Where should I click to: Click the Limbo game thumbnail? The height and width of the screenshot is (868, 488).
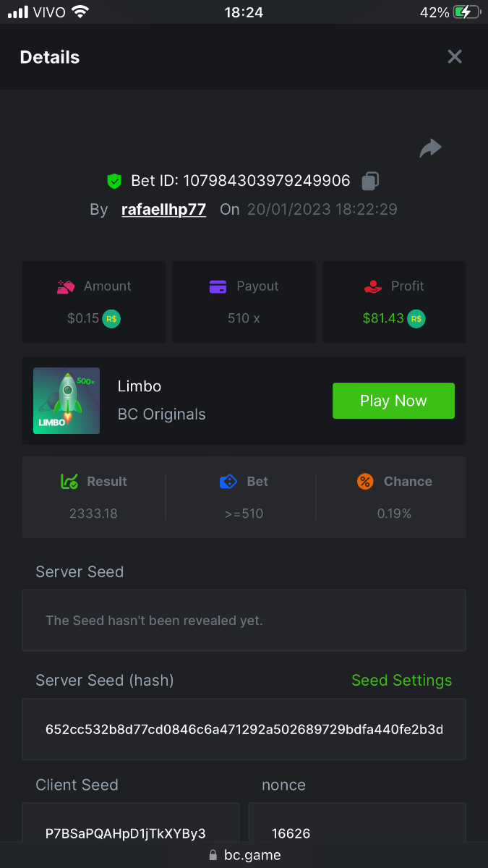coord(67,401)
